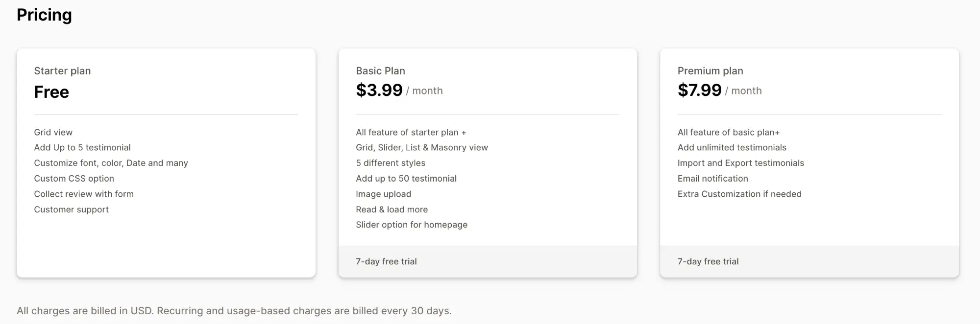Click the Email notification feature
980x324 pixels.
pos(712,179)
